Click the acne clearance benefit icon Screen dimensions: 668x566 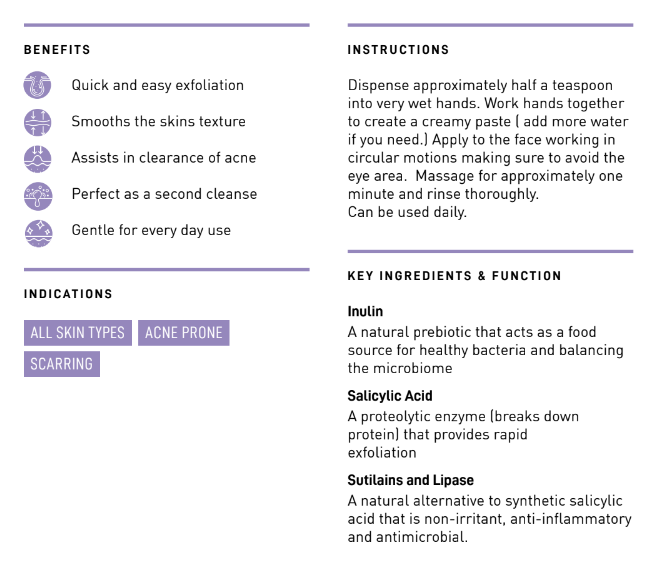click(37, 158)
